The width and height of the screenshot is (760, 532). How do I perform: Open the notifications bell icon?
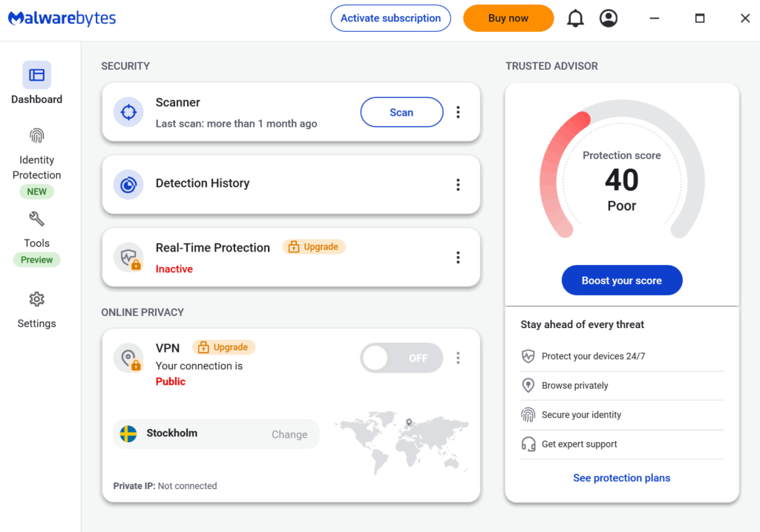tap(575, 19)
